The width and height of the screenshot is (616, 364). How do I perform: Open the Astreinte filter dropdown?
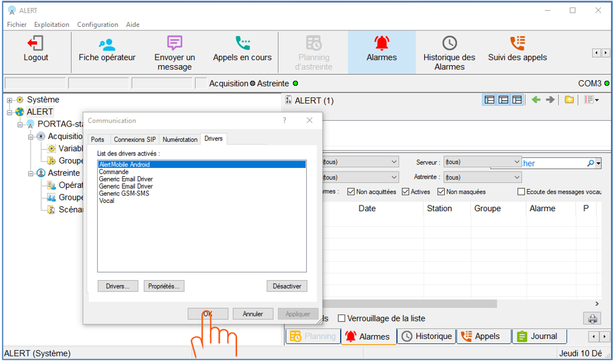[482, 177]
